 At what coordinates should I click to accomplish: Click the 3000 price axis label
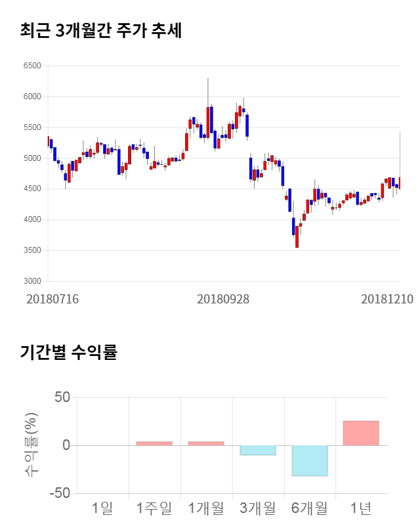32,281
